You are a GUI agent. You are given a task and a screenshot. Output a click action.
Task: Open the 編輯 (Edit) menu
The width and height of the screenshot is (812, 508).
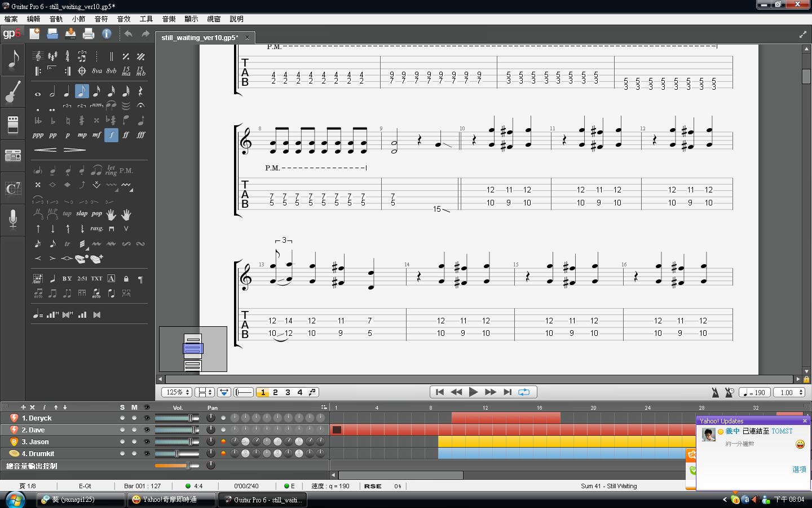33,19
